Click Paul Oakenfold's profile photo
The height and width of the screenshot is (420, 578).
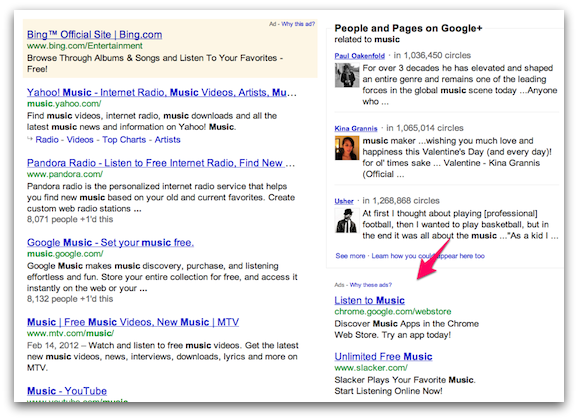click(x=347, y=75)
